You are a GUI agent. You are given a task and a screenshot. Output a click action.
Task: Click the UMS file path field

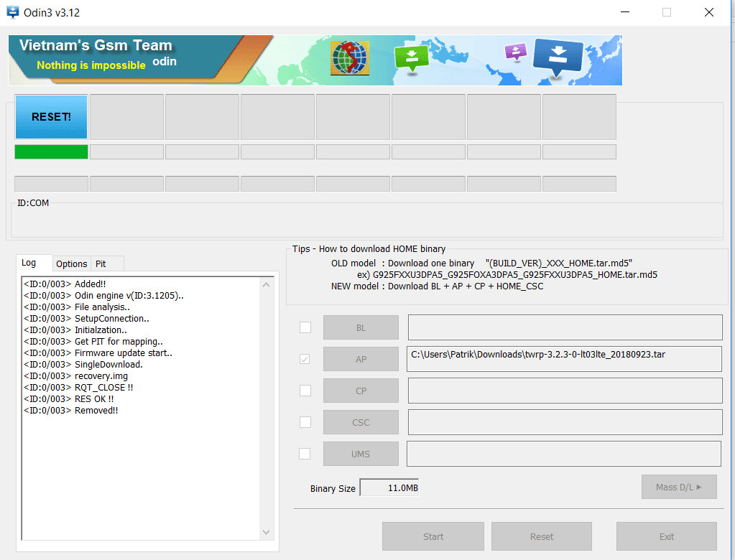pos(563,454)
